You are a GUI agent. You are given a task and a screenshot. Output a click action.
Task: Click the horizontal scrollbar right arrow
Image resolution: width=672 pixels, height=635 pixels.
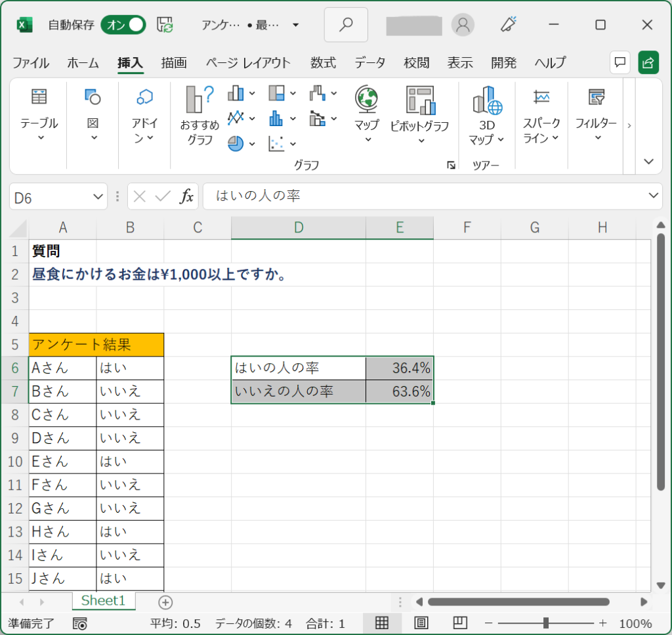click(644, 602)
